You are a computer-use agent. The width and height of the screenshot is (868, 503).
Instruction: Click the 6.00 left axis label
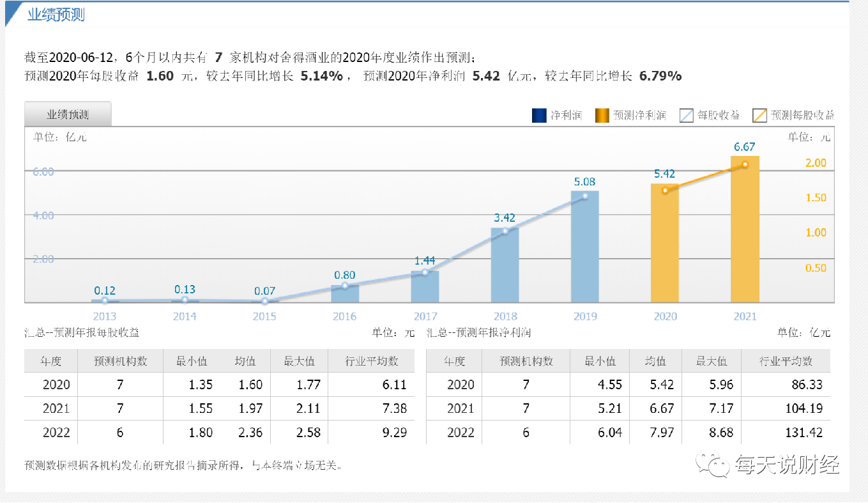click(x=43, y=171)
